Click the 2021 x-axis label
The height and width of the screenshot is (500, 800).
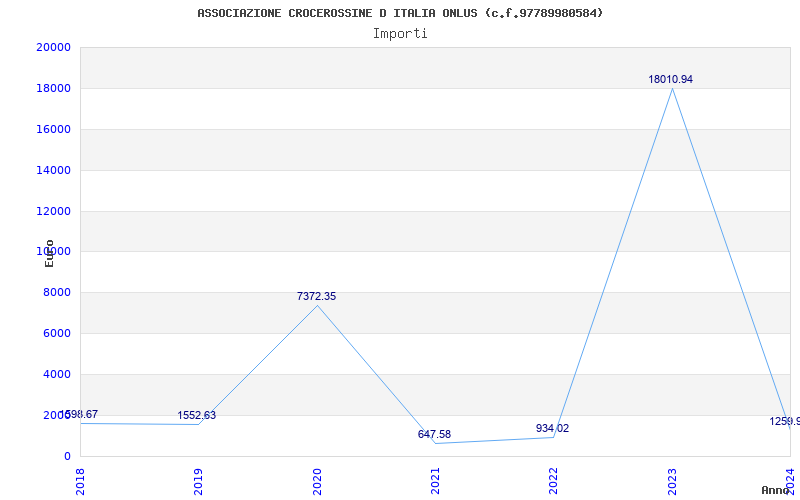[435, 482]
